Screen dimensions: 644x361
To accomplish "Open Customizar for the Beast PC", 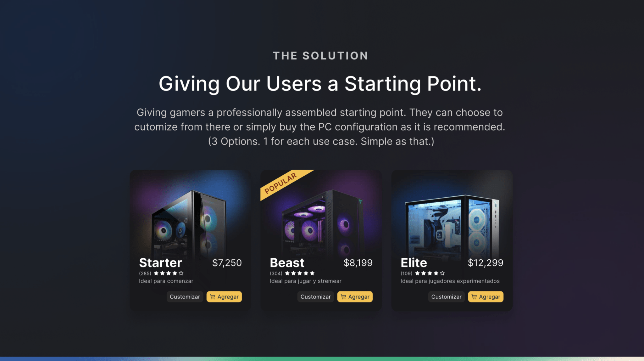I will (316, 297).
